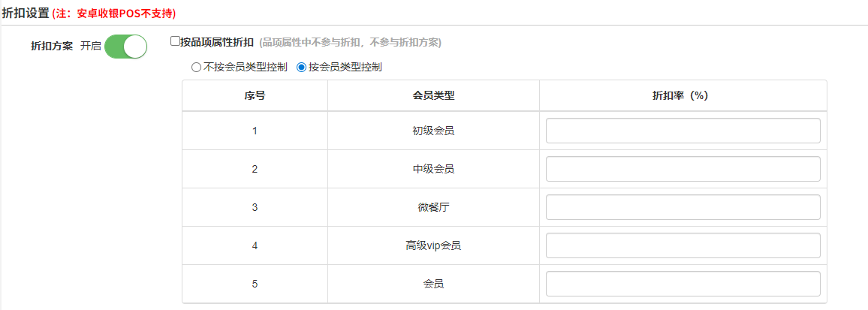Click the grey 品项属性中不参与折扣 hint text
The image size is (868, 310).
350,43
